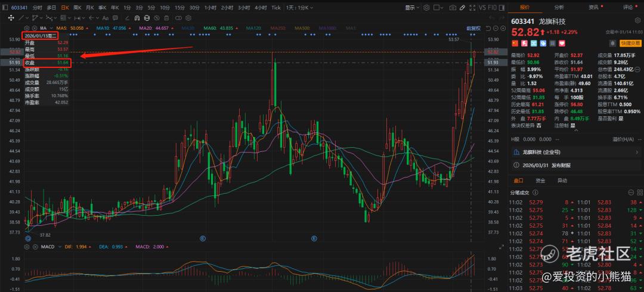Zoom out chart with minus icon
Image resolution: width=644 pixels, height=292 pixels.
coord(496,29)
